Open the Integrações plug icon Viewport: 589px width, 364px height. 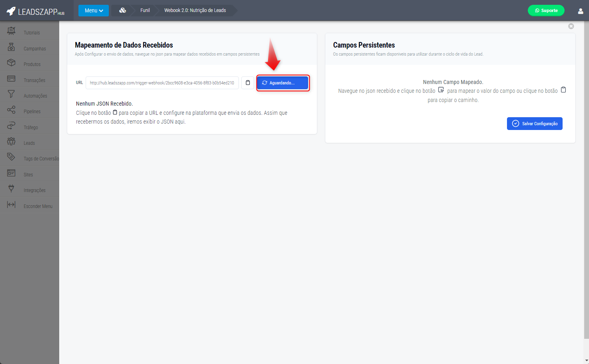point(11,188)
